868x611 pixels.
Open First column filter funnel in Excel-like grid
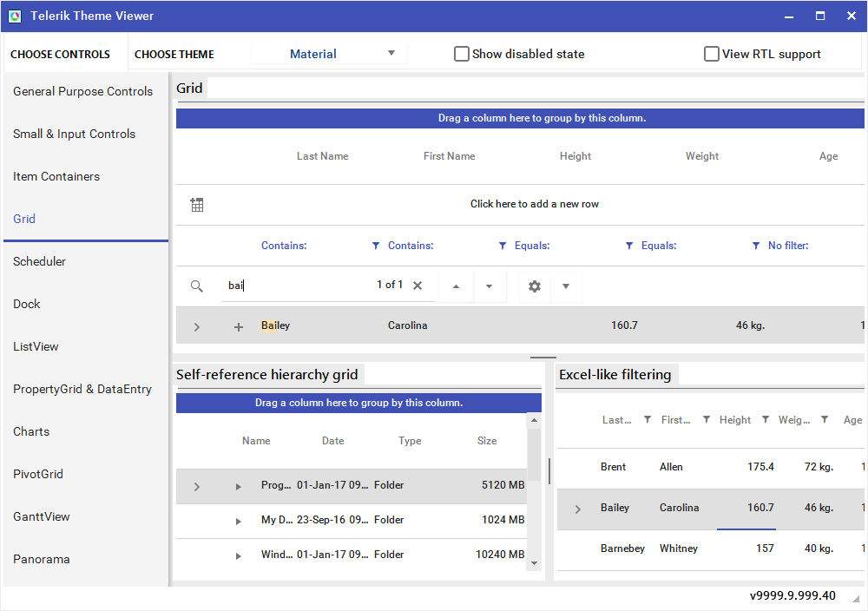pos(707,419)
